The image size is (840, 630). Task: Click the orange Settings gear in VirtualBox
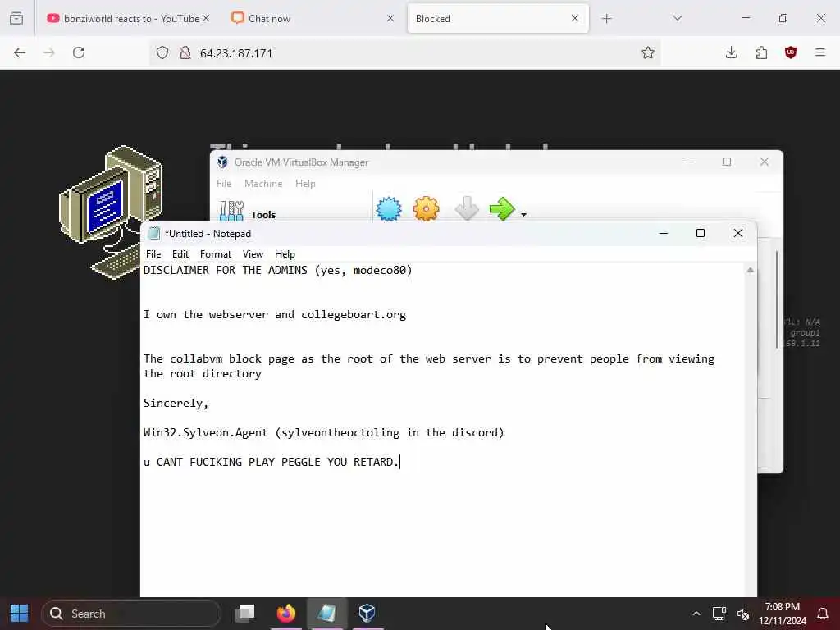click(x=427, y=208)
